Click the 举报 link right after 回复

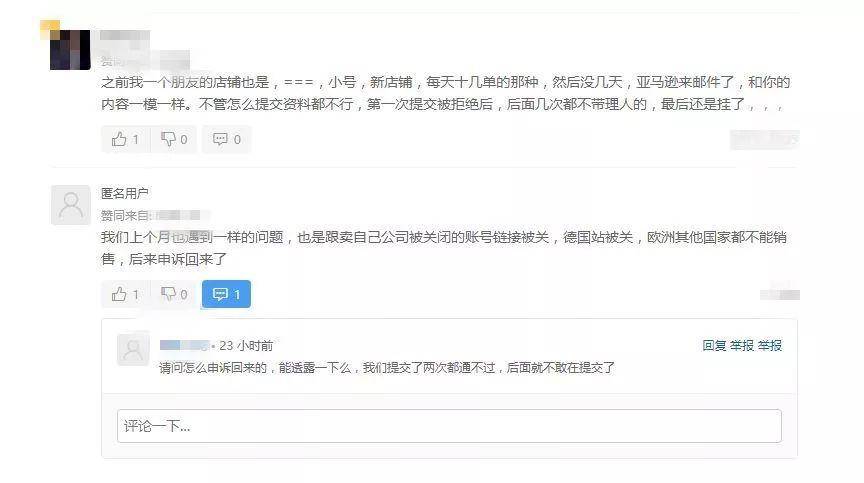coord(742,346)
